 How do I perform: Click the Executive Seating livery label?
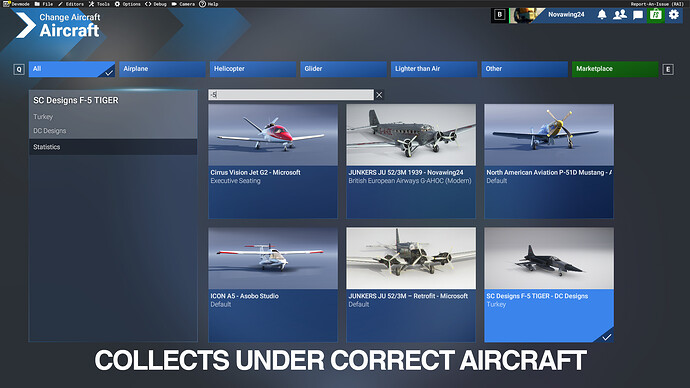pos(235,181)
